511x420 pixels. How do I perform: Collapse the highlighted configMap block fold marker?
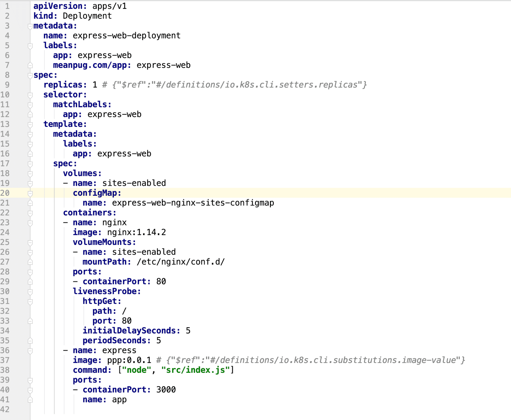click(30, 193)
